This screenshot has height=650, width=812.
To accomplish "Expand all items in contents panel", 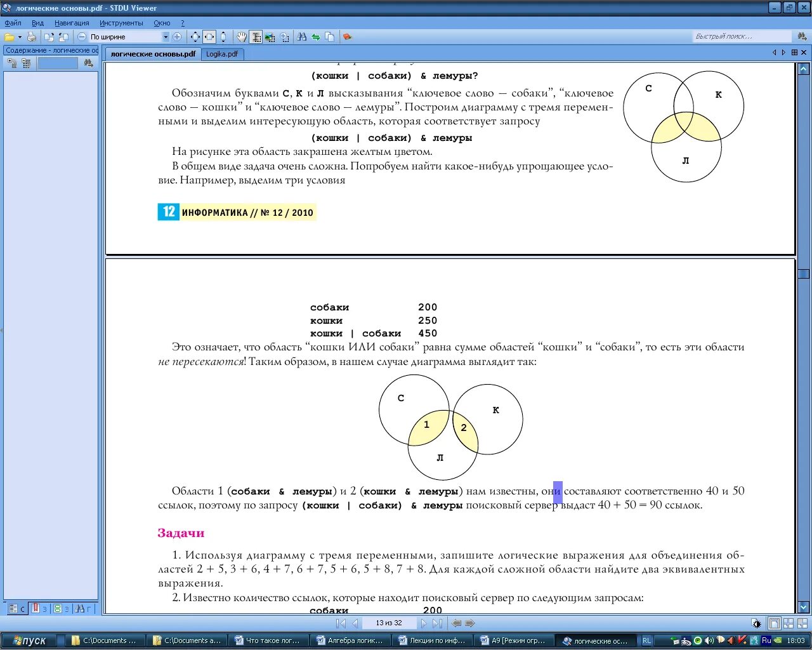I will pos(12,63).
